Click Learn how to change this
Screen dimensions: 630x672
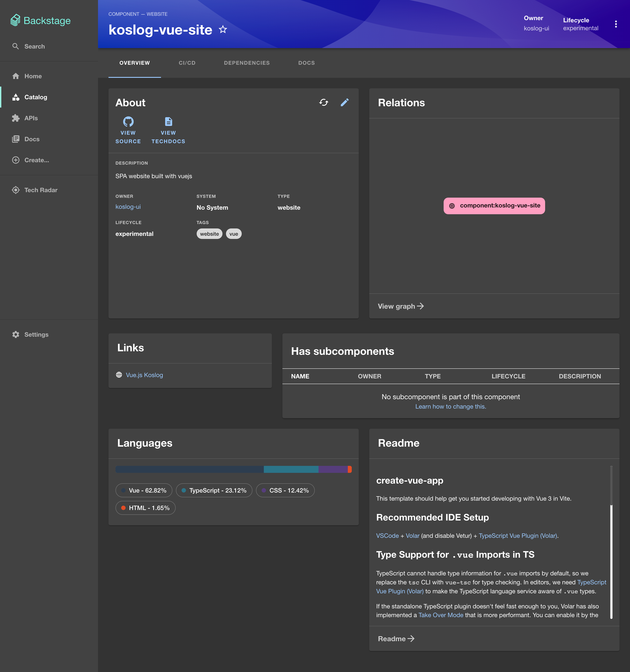[450, 407]
